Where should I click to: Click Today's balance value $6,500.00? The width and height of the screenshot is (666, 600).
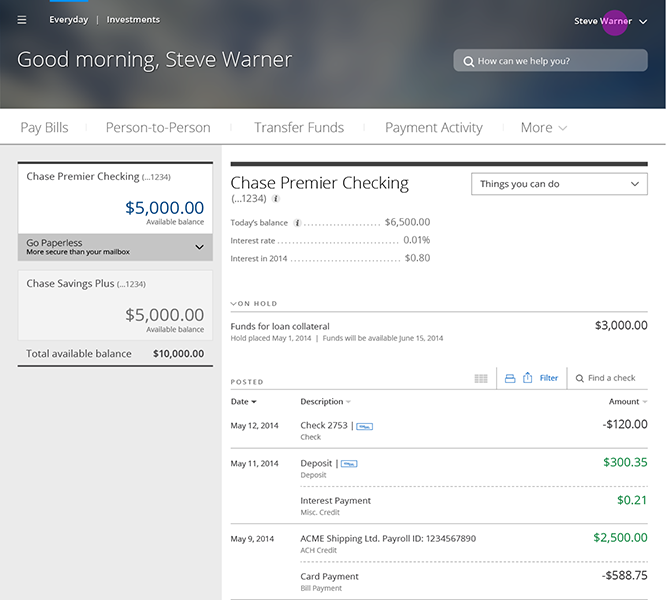coord(407,222)
